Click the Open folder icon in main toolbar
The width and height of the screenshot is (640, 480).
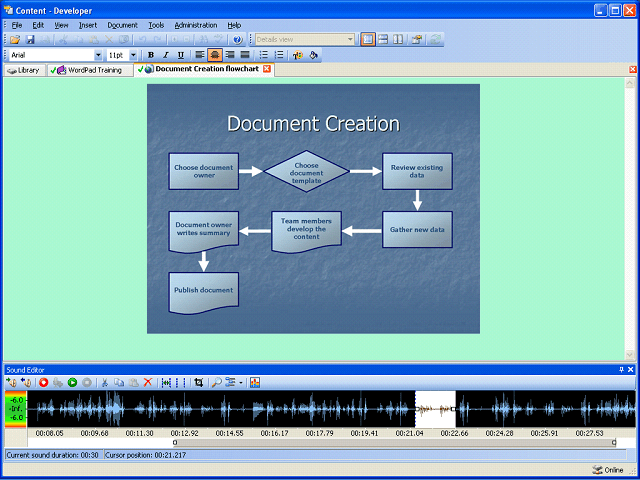[x=15, y=39]
